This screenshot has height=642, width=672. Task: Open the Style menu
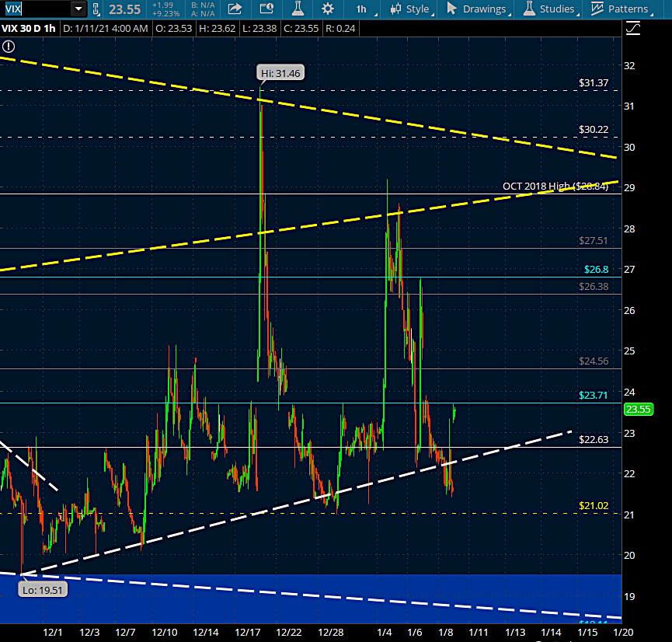(x=410, y=9)
